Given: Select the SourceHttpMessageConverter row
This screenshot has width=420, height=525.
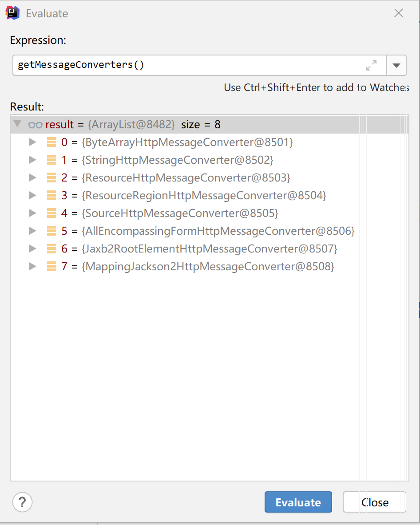Looking at the screenshot, I should pyautogui.click(x=180, y=213).
